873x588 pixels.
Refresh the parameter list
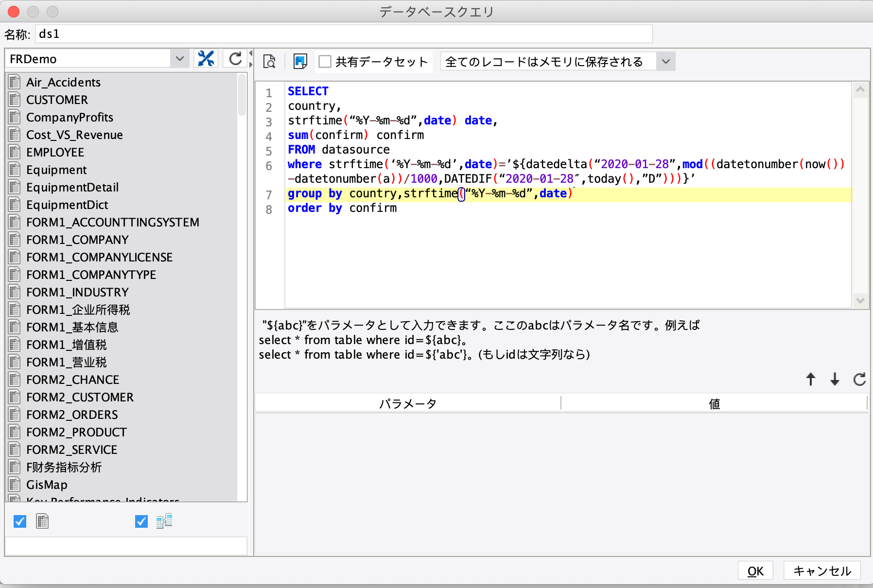point(859,379)
